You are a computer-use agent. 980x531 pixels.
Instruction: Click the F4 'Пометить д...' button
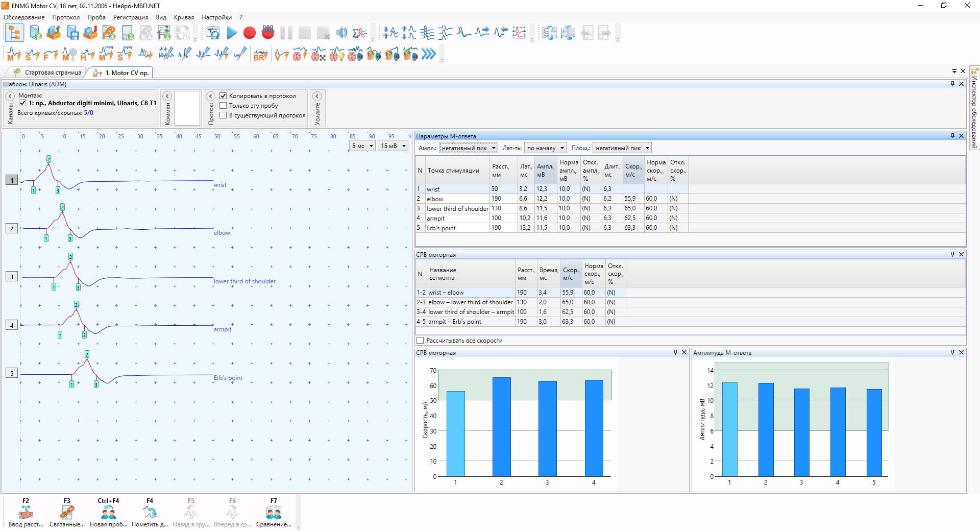[x=150, y=513]
